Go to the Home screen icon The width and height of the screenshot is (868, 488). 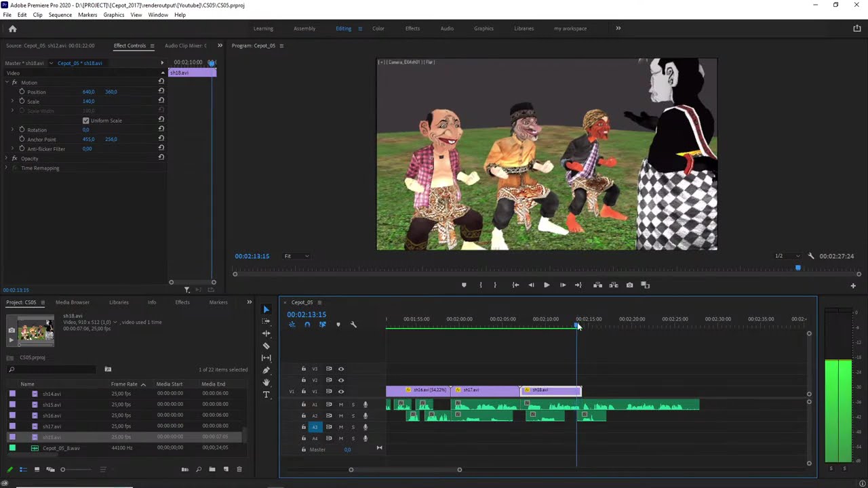12,28
